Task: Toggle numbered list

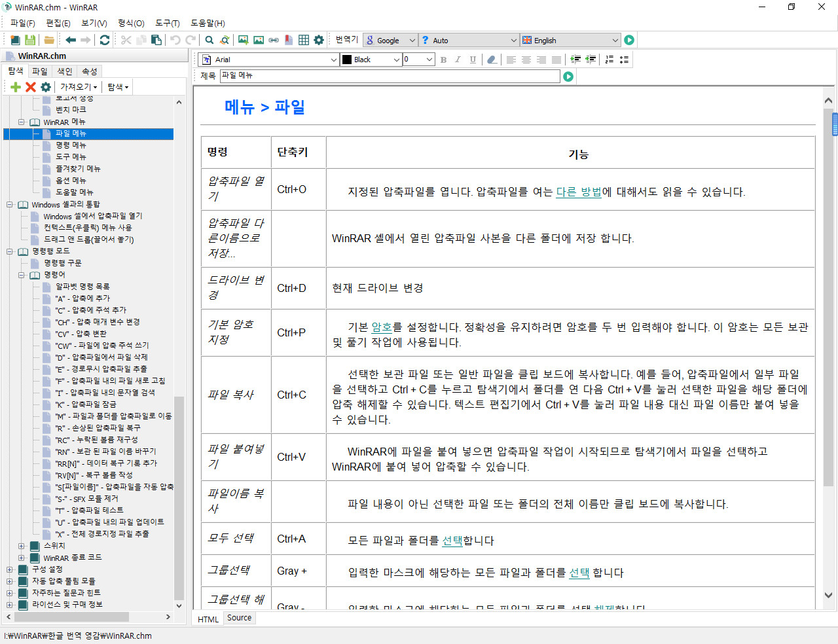Action: [x=610, y=60]
